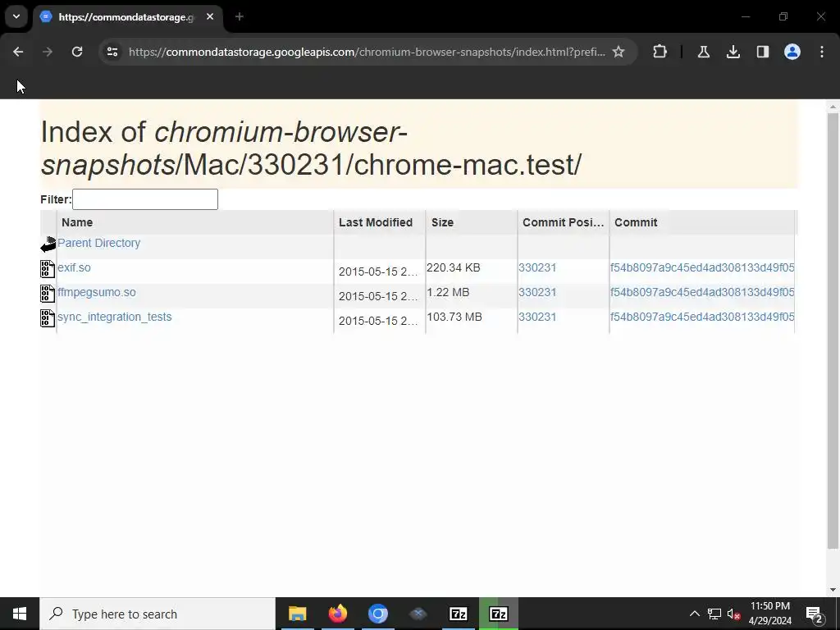The width and height of the screenshot is (840, 630).
Task: Click the address bar URL
Action: 367,52
